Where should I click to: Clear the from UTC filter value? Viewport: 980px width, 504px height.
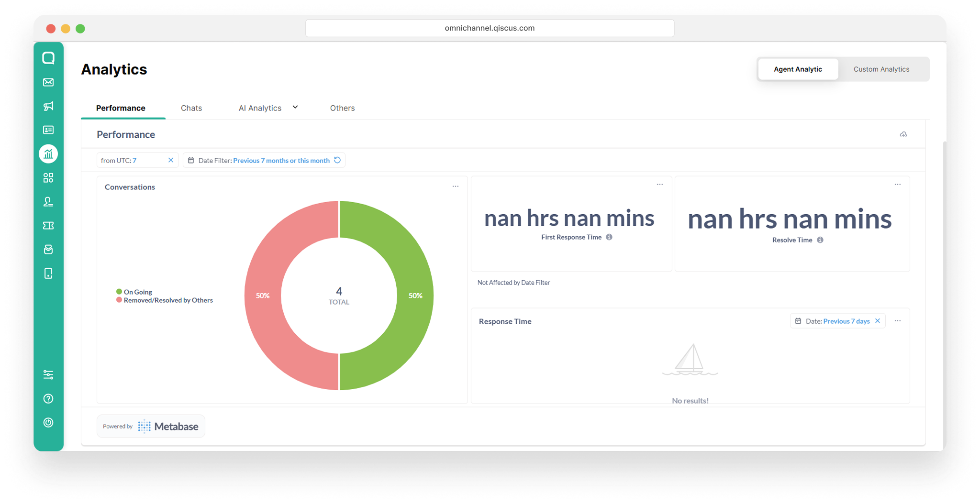click(x=171, y=160)
